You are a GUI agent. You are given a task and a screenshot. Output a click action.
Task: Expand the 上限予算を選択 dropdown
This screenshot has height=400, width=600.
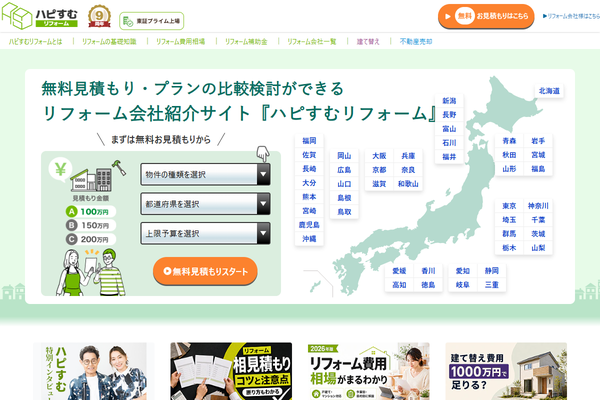[205, 233]
